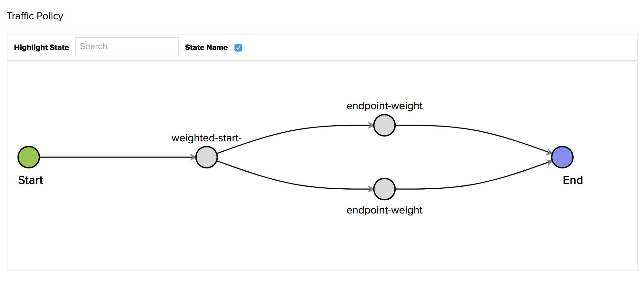
Task: Focus the Highlight State search field
Action: [127, 47]
